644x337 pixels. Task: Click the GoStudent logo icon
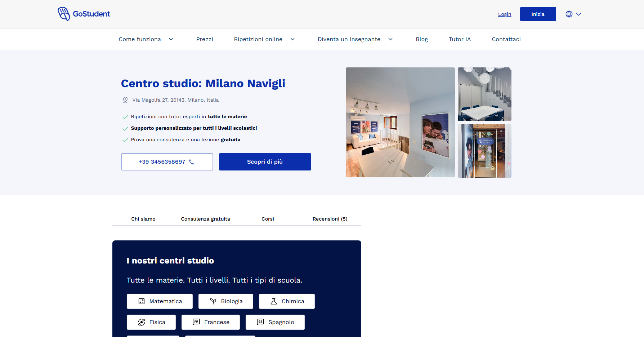tap(64, 14)
